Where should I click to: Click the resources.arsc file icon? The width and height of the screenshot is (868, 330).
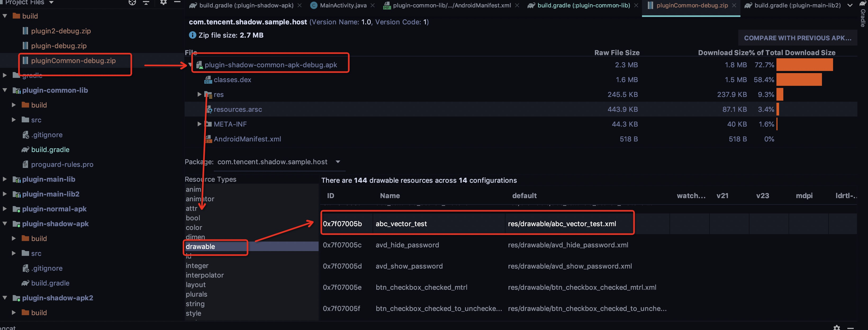pos(208,109)
